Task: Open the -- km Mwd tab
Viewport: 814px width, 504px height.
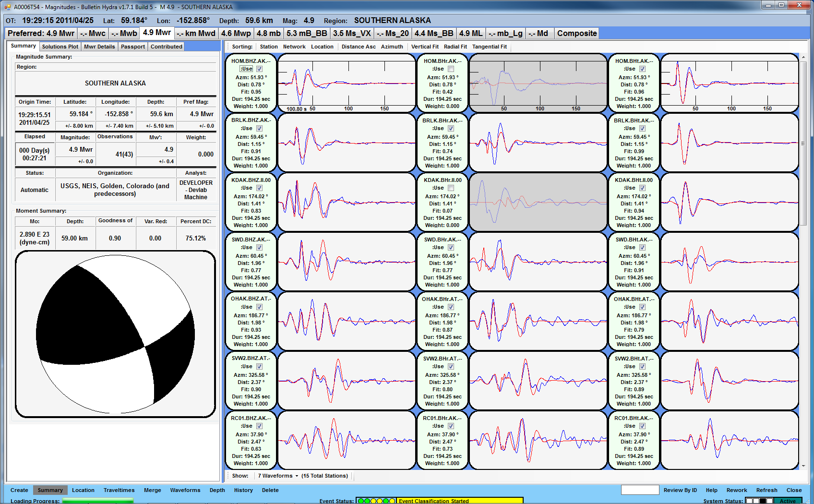Action: point(196,33)
